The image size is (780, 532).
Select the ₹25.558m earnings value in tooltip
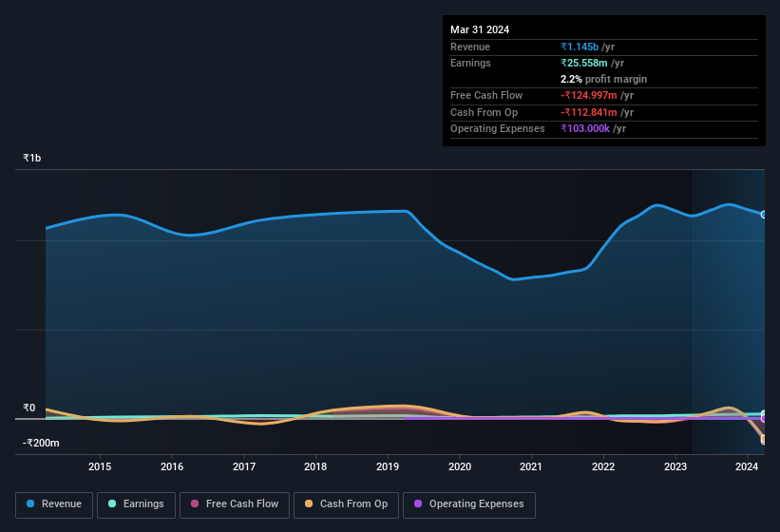click(584, 63)
